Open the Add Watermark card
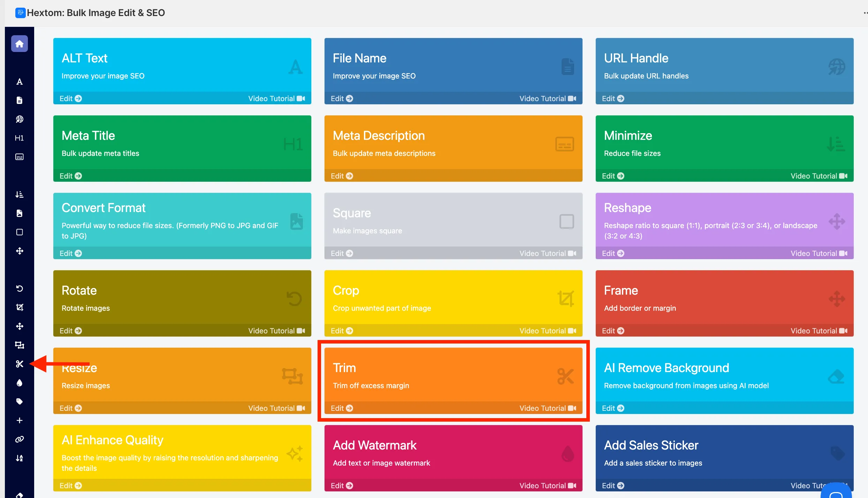 [453, 458]
